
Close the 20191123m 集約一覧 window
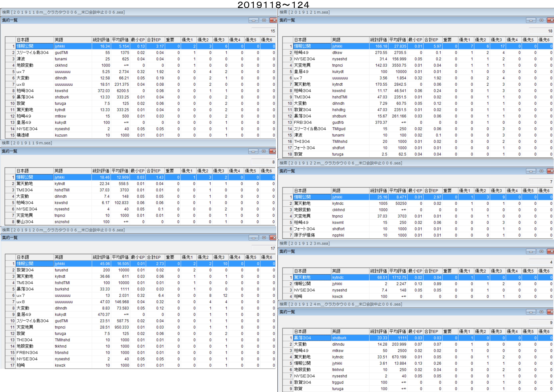551,251
